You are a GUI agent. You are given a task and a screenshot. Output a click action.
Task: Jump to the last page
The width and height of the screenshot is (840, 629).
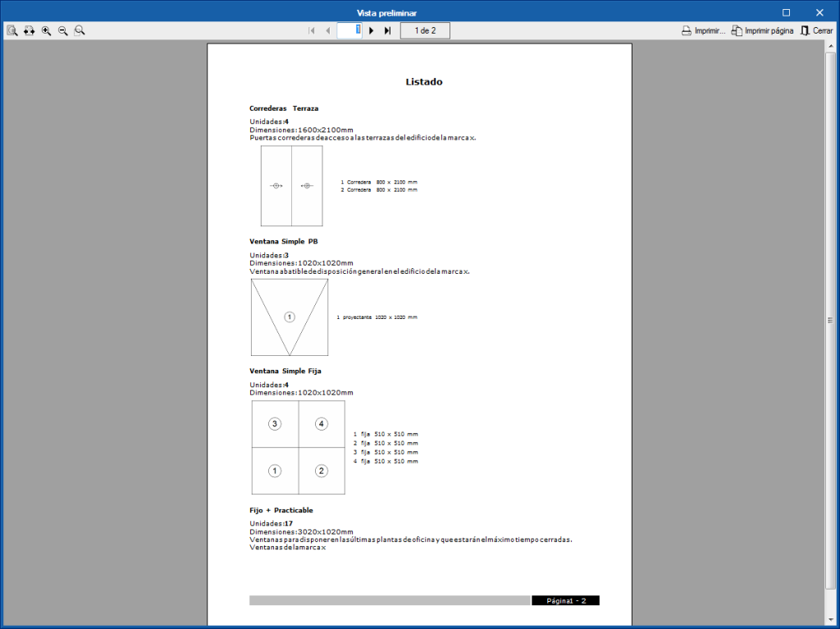pos(387,30)
